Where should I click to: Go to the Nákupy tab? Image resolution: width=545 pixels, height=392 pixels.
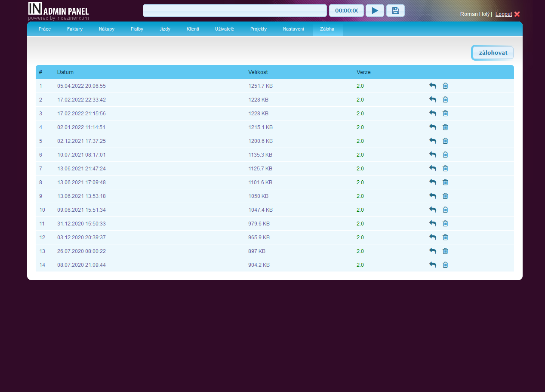point(107,29)
